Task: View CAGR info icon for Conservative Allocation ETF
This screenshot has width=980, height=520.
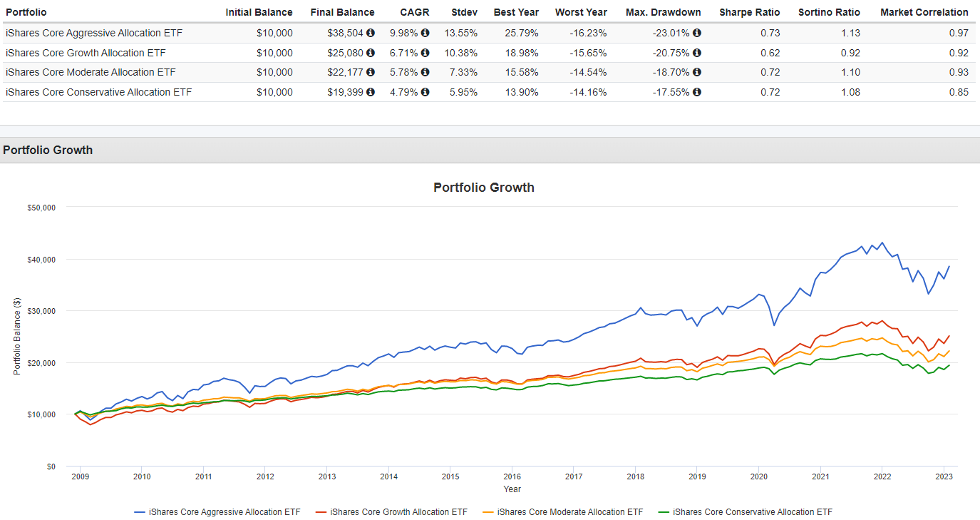Action: click(425, 92)
